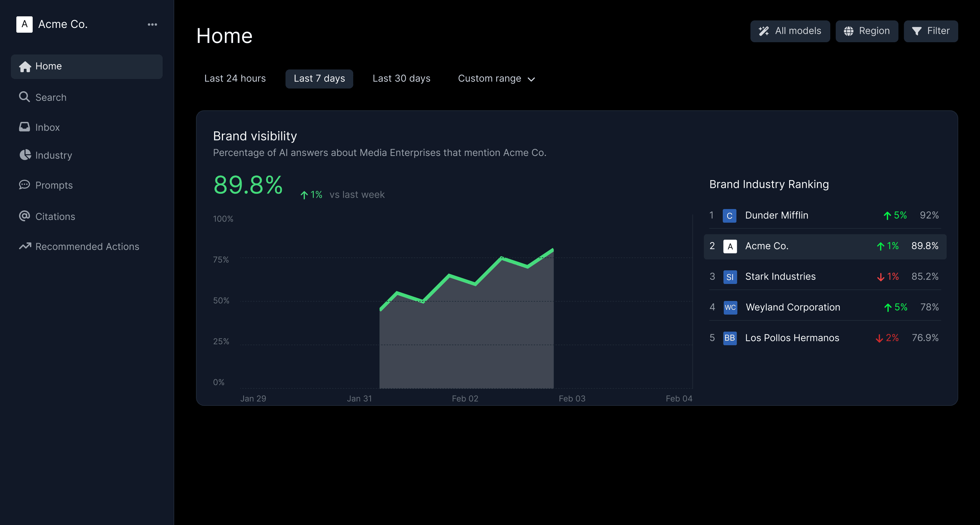Viewport: 980px width, 525px height.
Task: Click the Stark Industries SI badge
Action: 729,277
